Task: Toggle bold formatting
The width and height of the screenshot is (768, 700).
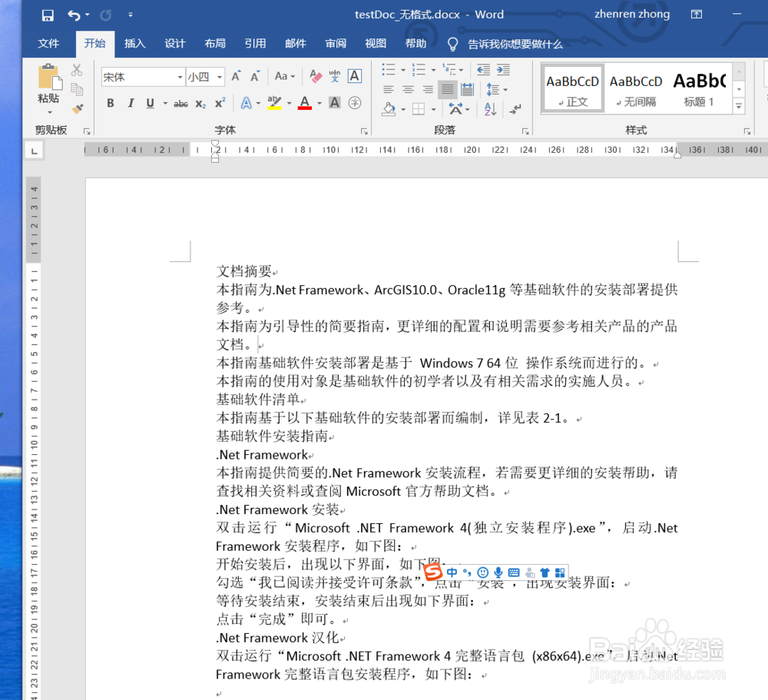Action: 111,103
